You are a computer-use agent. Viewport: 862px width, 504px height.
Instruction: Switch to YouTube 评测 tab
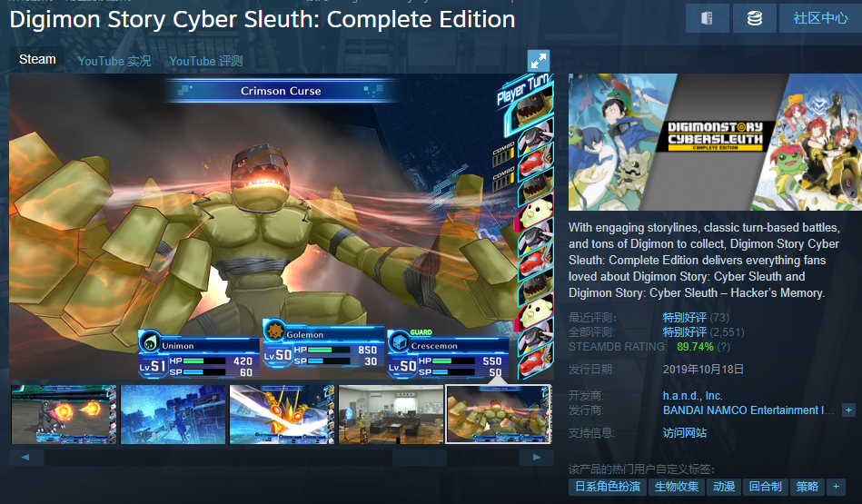pyautogui.click(x=205, y=61)
